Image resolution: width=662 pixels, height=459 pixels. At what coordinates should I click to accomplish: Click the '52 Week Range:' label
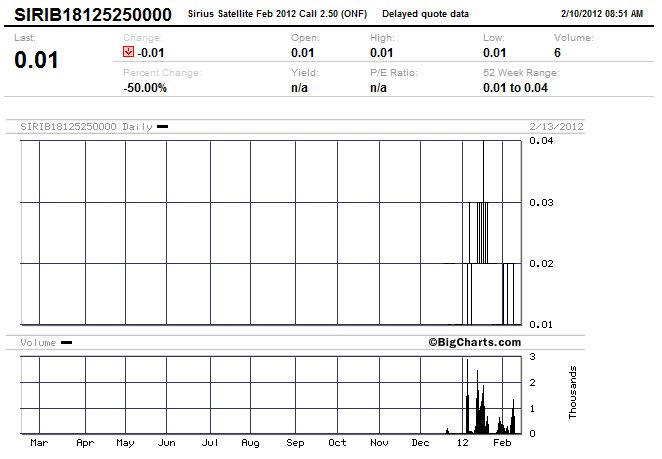click(x=521, y=73)
